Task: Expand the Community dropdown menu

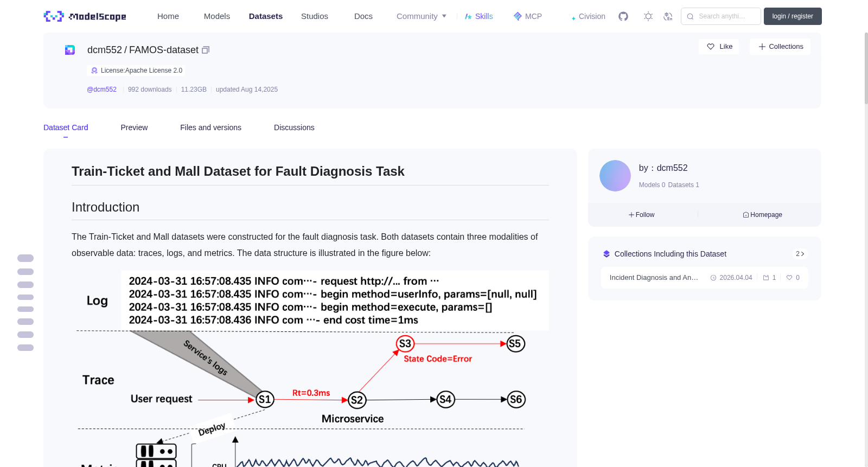Action: 422,16
